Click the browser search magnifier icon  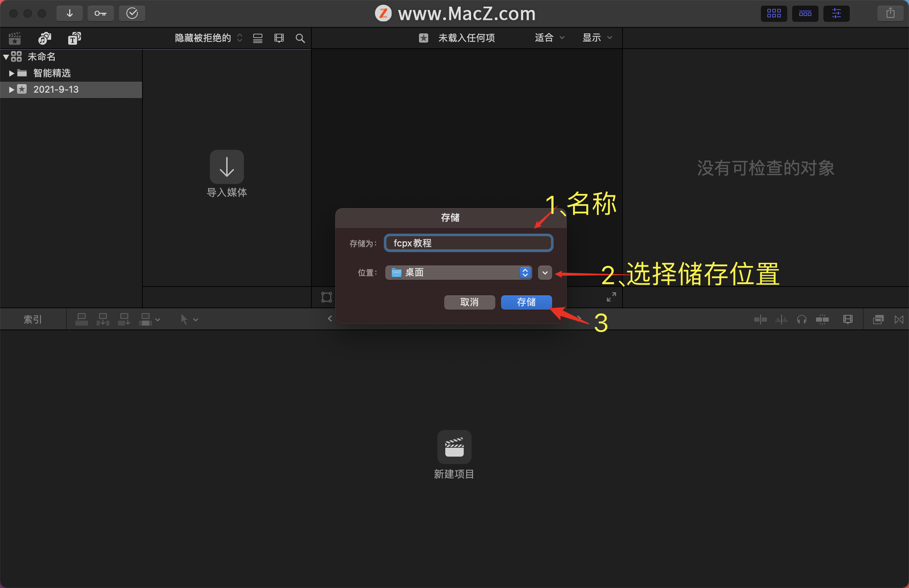[300, 38]
